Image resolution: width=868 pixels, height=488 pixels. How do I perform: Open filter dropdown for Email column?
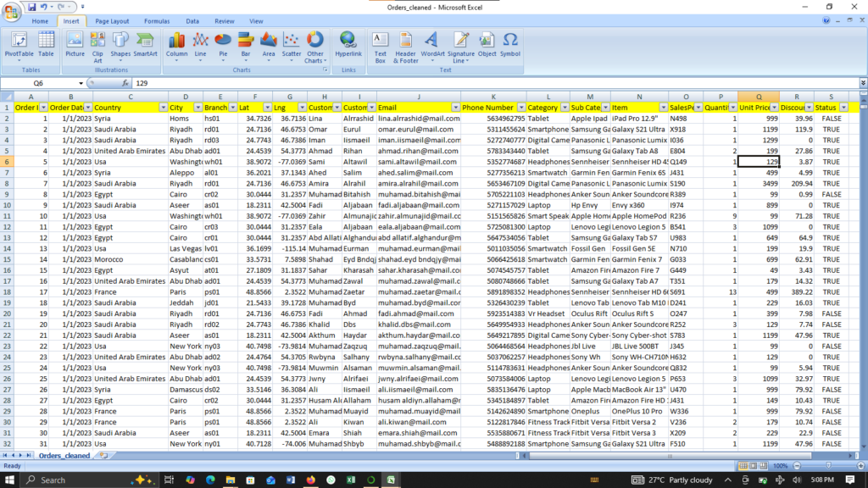(455, 108)
